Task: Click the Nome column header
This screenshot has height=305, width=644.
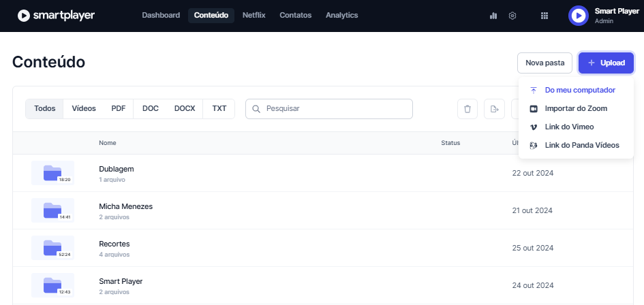Action: (x=108, y=143)
